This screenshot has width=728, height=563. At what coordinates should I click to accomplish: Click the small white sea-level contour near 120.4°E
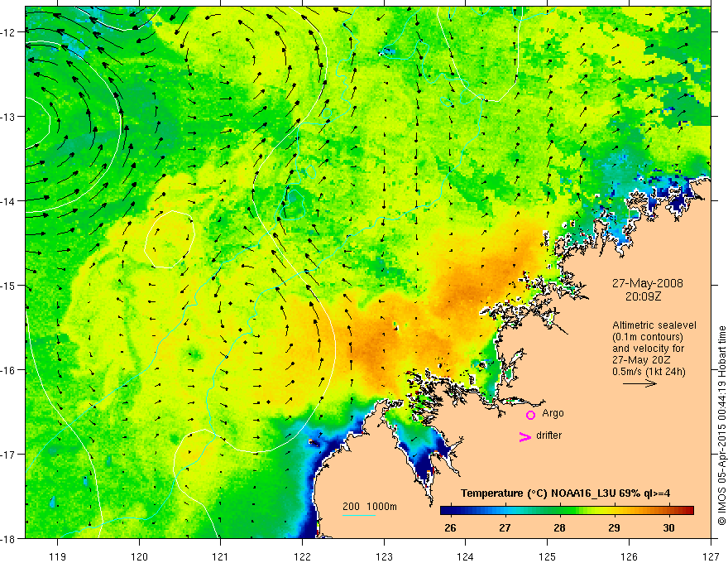click(169, 239)
